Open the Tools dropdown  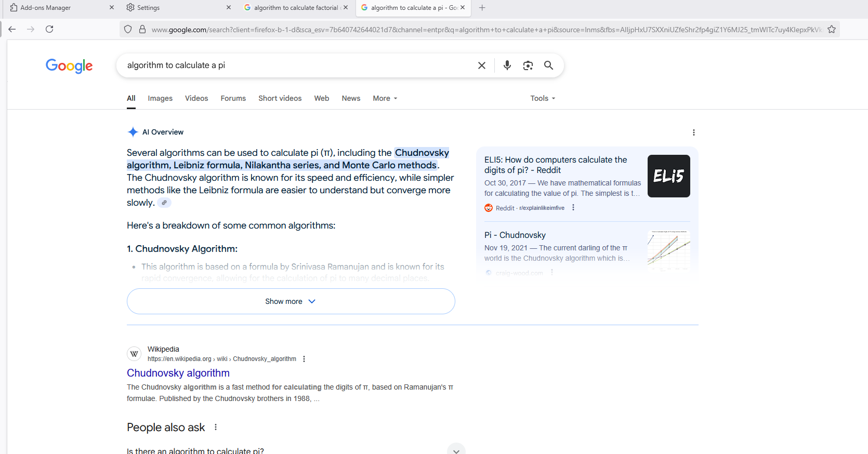[543, 98]
